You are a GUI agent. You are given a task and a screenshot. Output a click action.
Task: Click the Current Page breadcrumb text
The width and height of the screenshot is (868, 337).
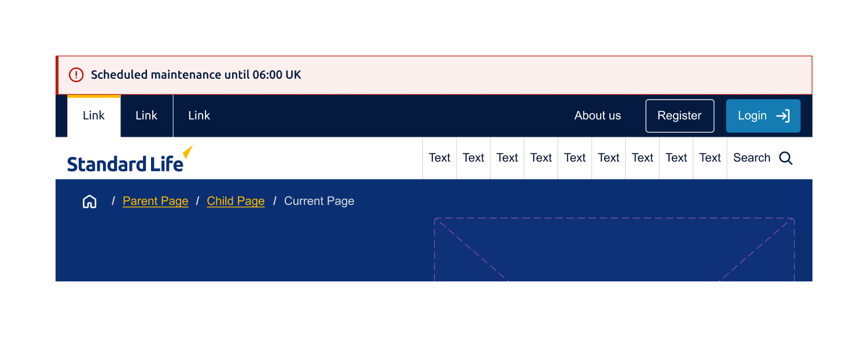[319, 202]
